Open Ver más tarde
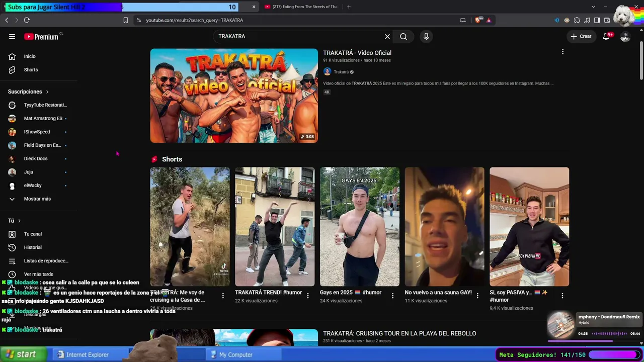644x362 pixels. (38, 274)
